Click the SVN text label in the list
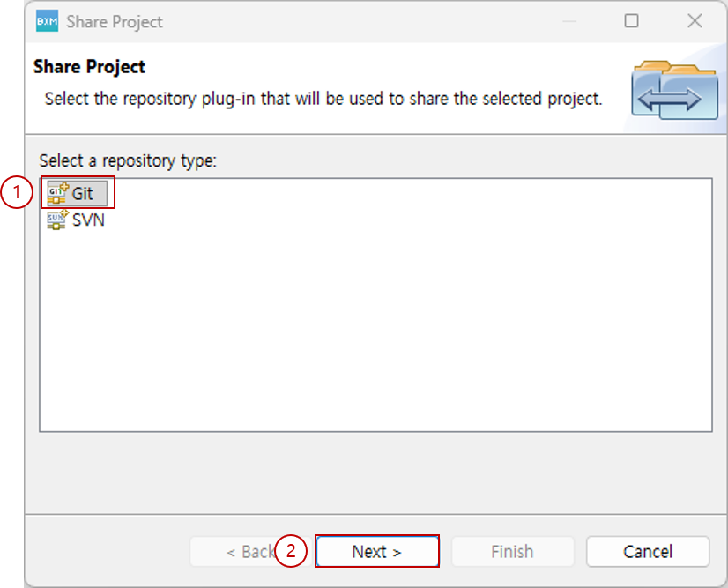This screenshot has width=728, height=588. [x=89, y=220]
